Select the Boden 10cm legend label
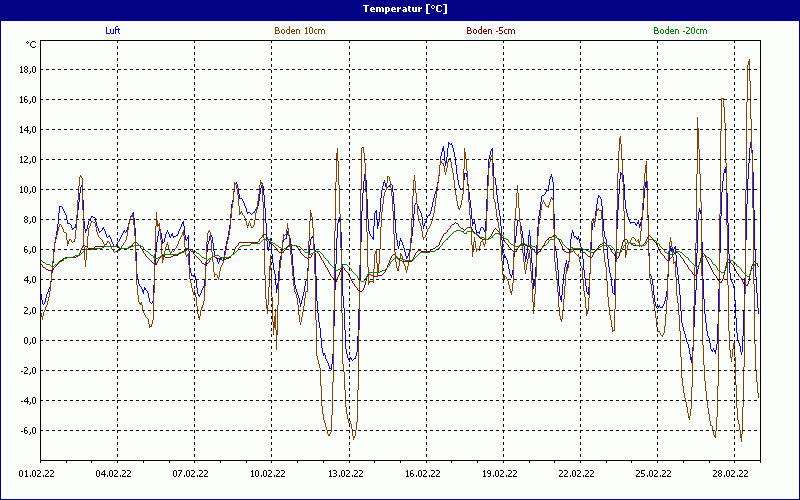Screen dimensions: 800x500 [299, 31]
